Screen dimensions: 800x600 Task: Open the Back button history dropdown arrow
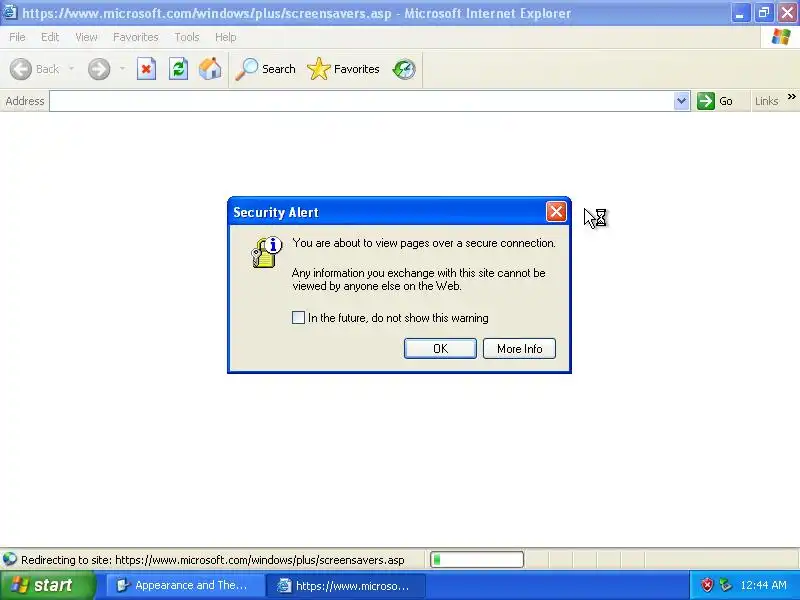(71, 69)
